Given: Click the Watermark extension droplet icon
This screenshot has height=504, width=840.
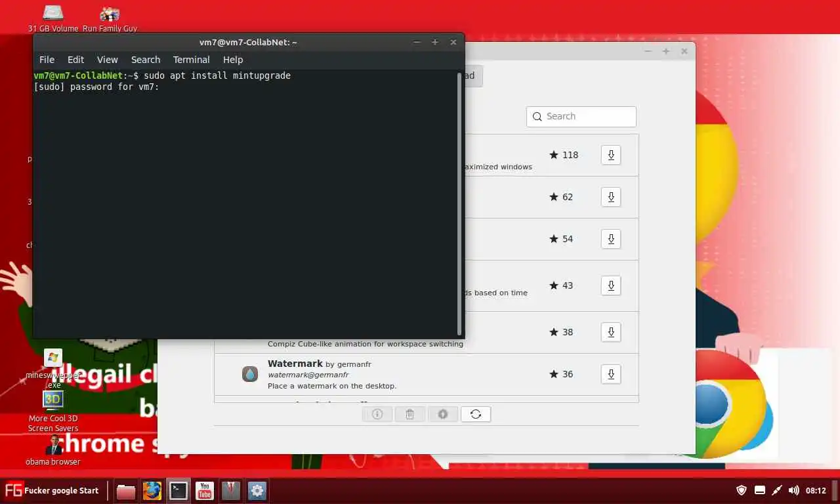Looking at the screenshot, I should 250,374.
